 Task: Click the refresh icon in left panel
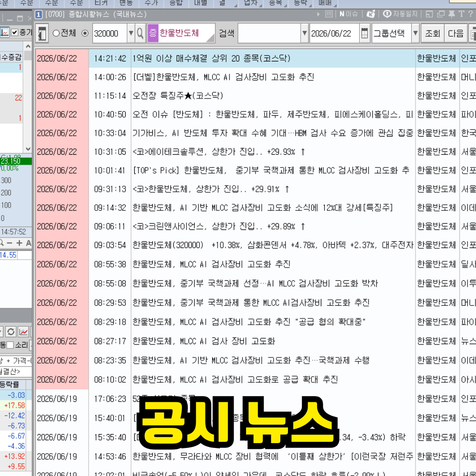point(11,332)
